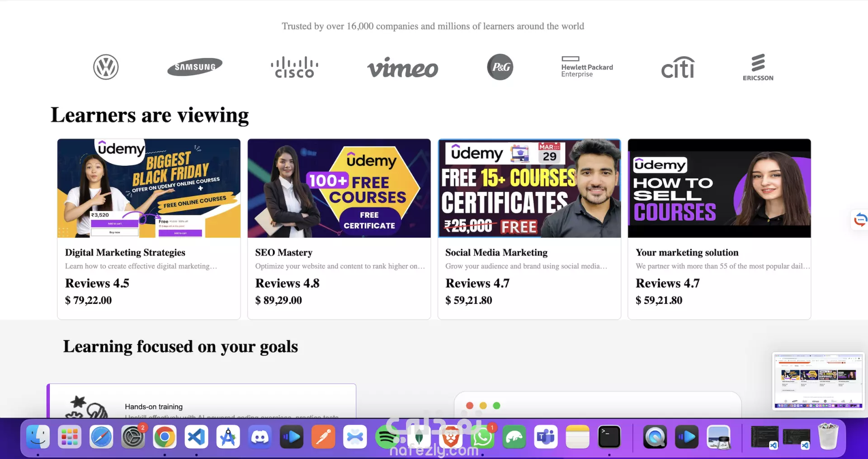The height and width of the screenshot is (459, 868).
Task: Click 'Grow your audience and brand' description
Action: pos(526,266)
